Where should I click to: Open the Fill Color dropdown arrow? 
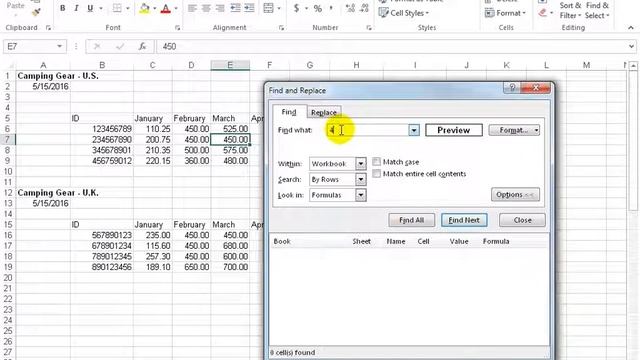tap(155, 8)
